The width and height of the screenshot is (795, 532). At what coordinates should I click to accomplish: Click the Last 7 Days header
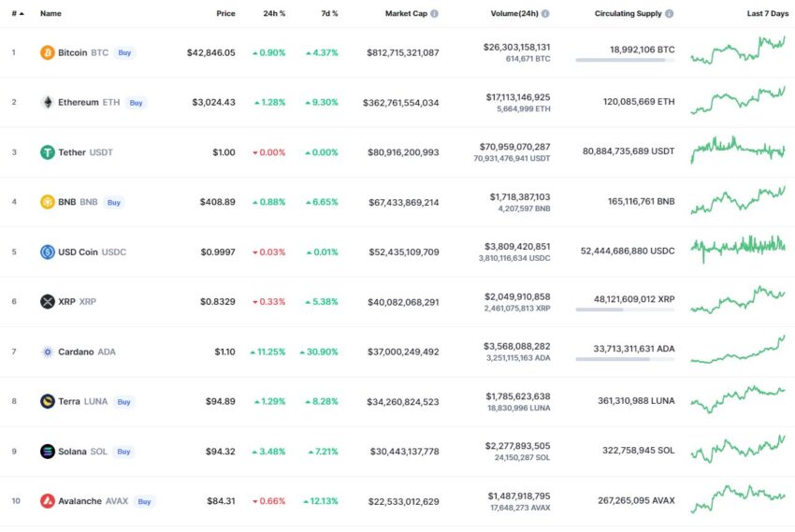pos(768,14)
